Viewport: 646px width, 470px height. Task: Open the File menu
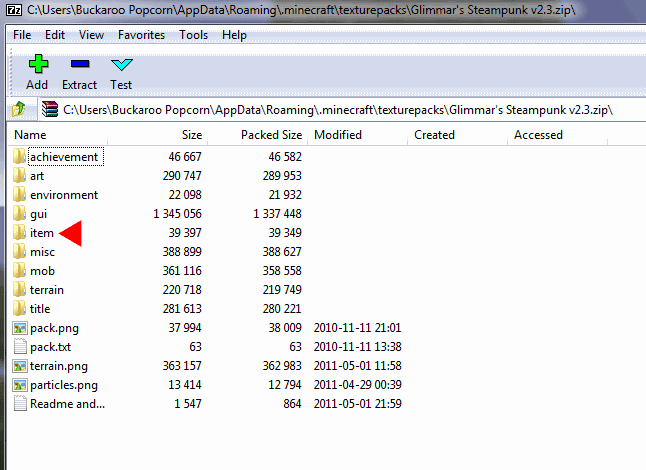22,35
